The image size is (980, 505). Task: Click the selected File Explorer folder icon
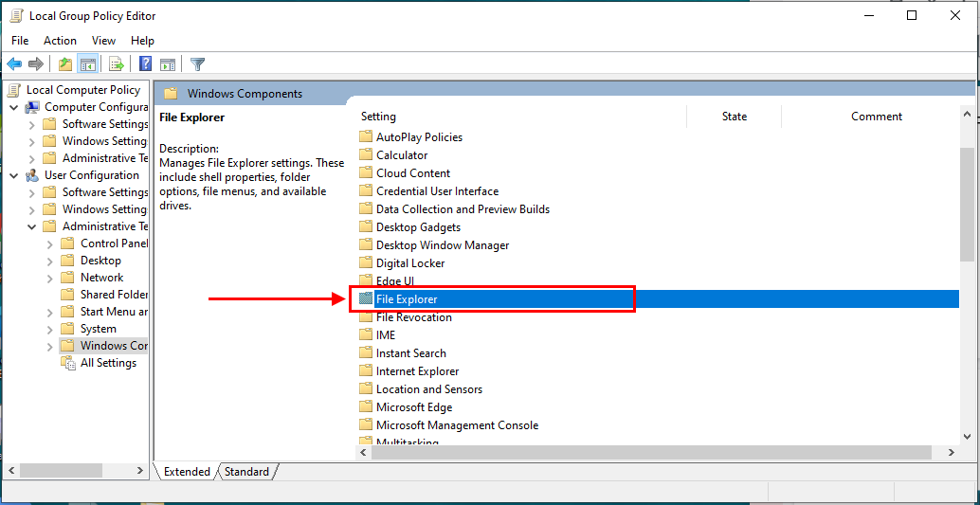point(366,299)
